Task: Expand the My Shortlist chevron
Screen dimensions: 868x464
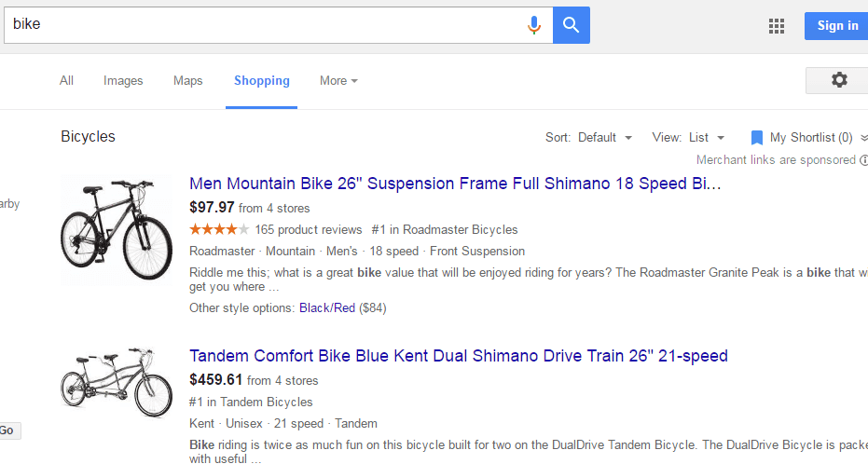Action: 863,138
